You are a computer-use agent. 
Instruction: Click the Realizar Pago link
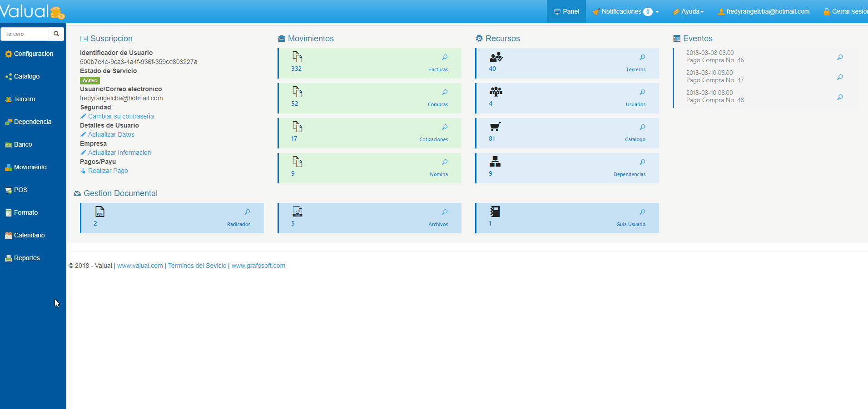(108, 171)
